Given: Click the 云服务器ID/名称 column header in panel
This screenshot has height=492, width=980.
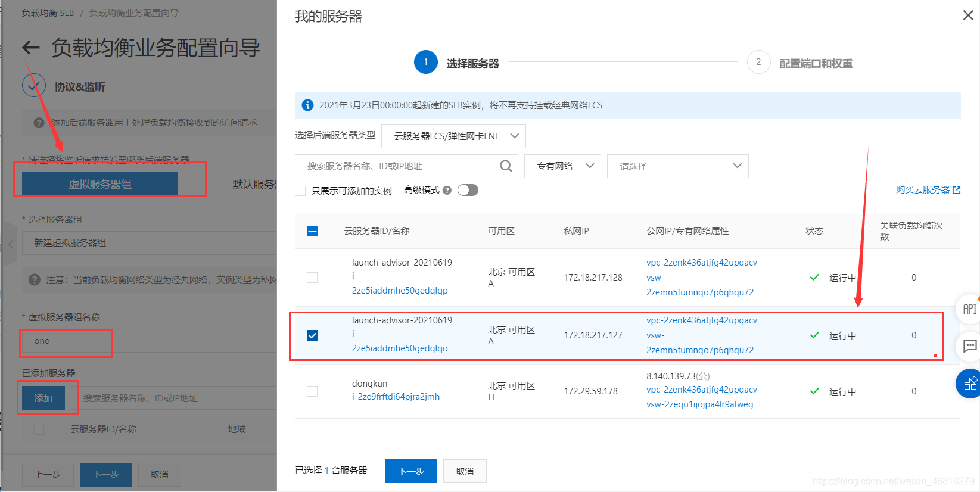Looking at the screenshot, I should click(x=377, y=231).
